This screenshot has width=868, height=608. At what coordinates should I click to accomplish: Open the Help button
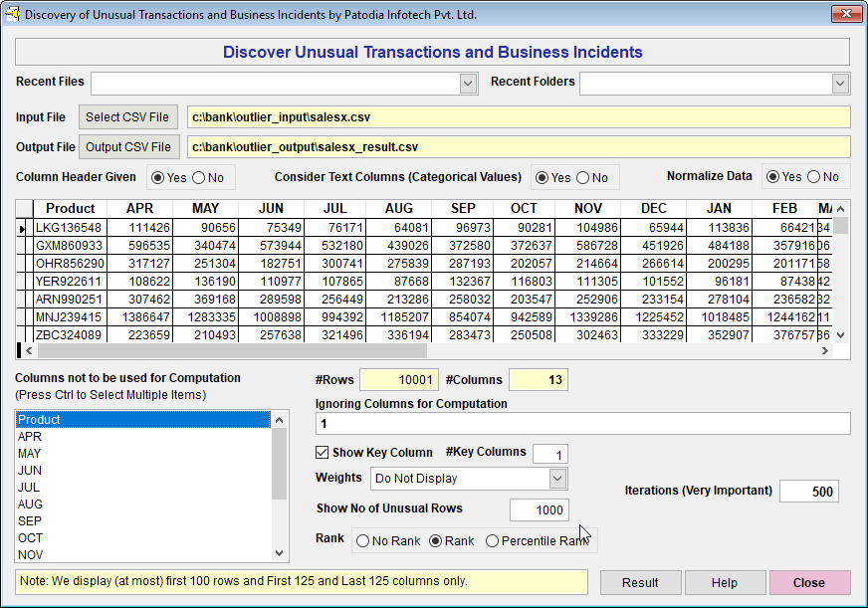(725, 583)
